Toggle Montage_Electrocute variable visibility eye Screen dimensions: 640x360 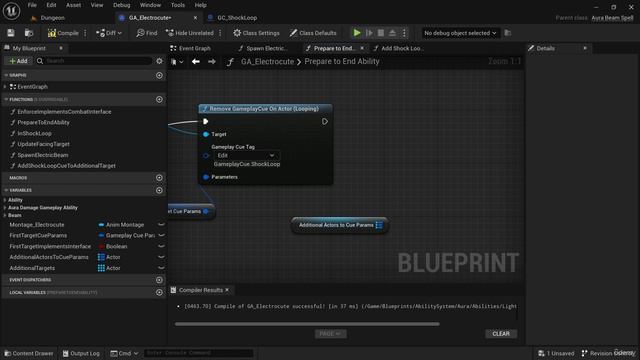point(161,225)
